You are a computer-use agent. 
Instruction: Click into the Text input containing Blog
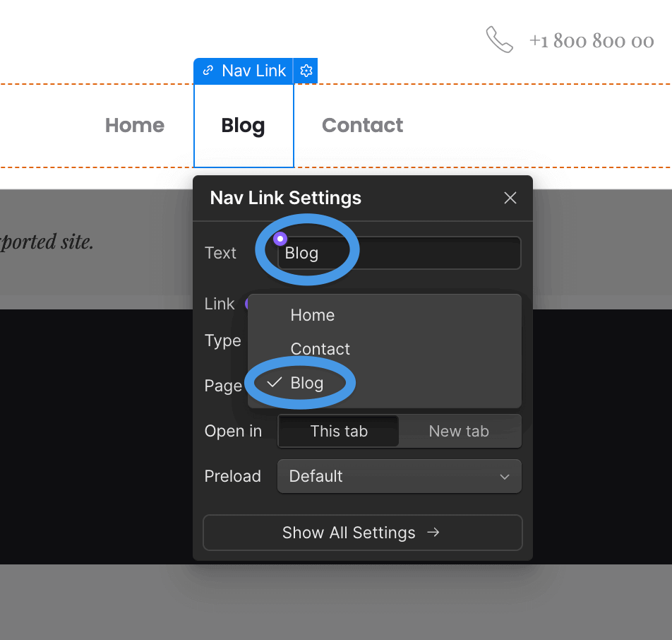click(400, 253)
